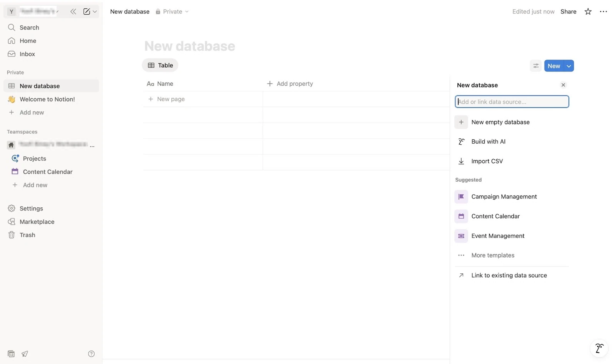Click Add new under Private section
Screen dimensions: 615x364
[51, 113]
